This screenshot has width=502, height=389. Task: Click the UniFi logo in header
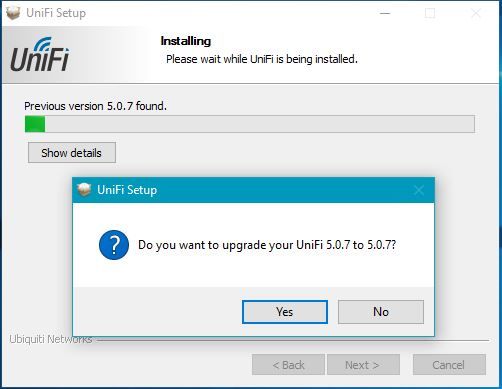tap(40, 54)
